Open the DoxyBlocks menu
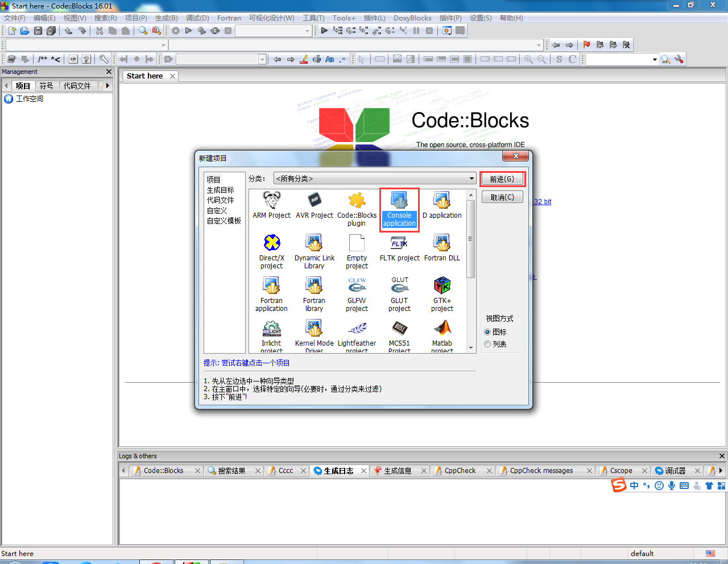Image resolution: width=728 pixels, height=564 pixels. 412,18
